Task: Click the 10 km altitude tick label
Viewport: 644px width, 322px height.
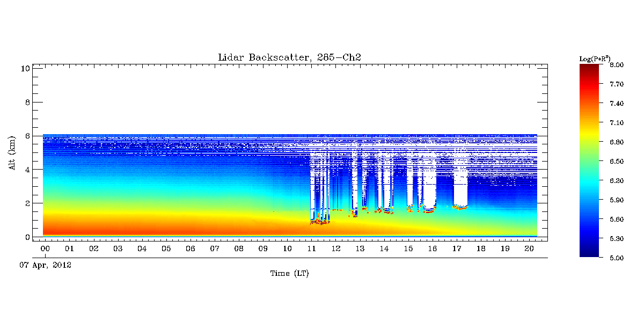Action: [x=25, y=68]
